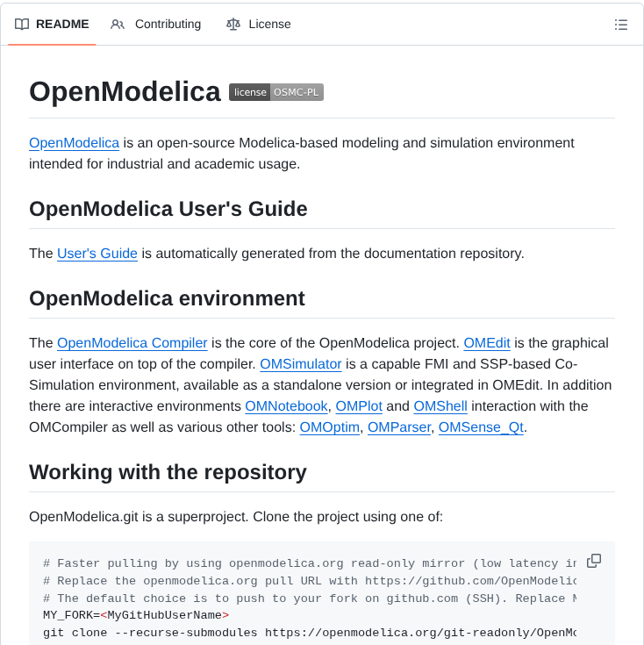Open the OMShell link
The height and width of the screenshot is (645, 644).
[x=440, y=406]
